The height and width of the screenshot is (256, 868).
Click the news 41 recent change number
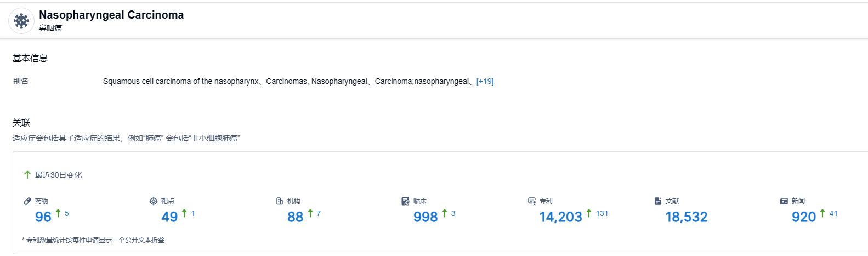833,213
